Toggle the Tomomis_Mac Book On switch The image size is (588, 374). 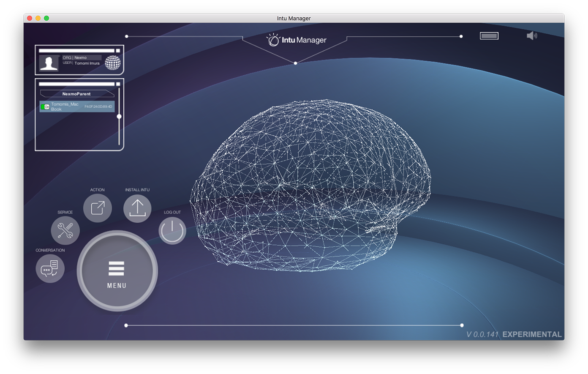(x=45, y=107)
